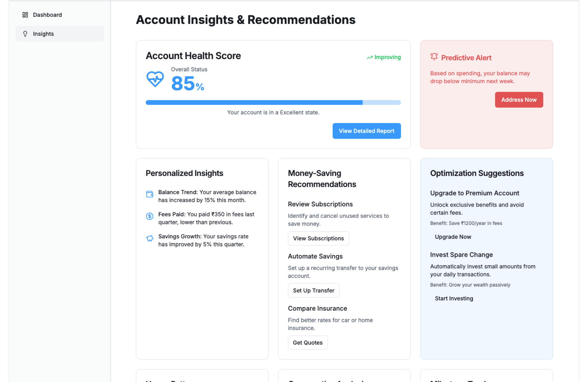Click the Balance Trend wallet icon
Image resolution: width=588 pixels, height=382 pixels.
point(150,194)
